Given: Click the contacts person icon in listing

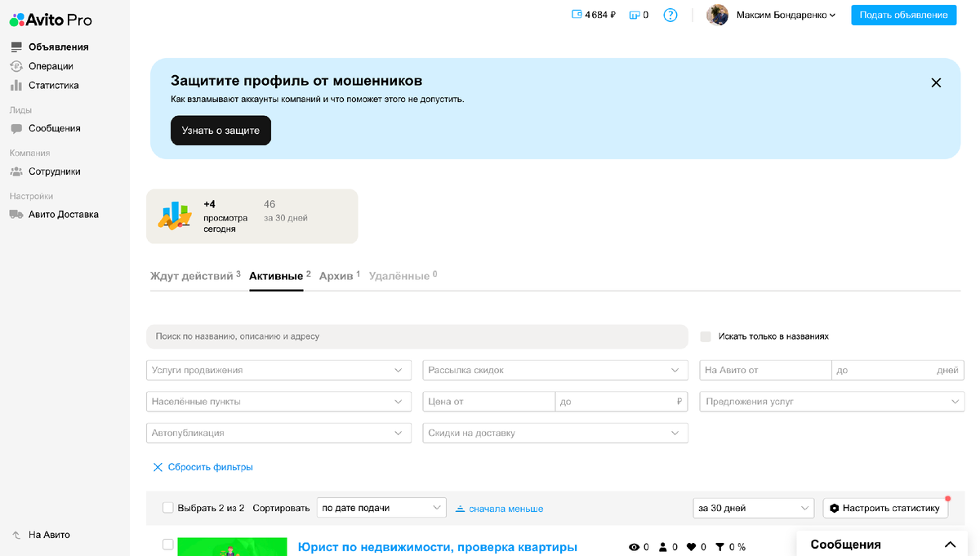Looking at the screenshot, I should coord(663,547).
